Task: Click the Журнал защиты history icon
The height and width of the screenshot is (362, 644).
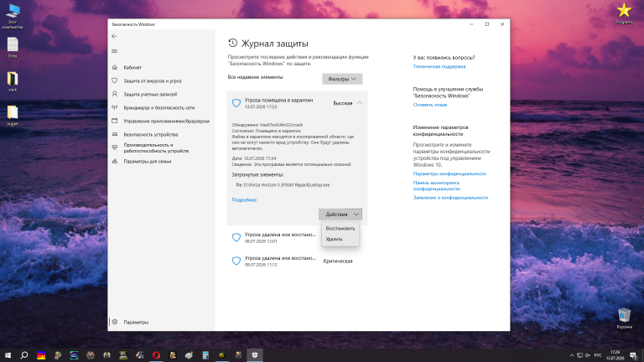Action: (x=232, y=43)
